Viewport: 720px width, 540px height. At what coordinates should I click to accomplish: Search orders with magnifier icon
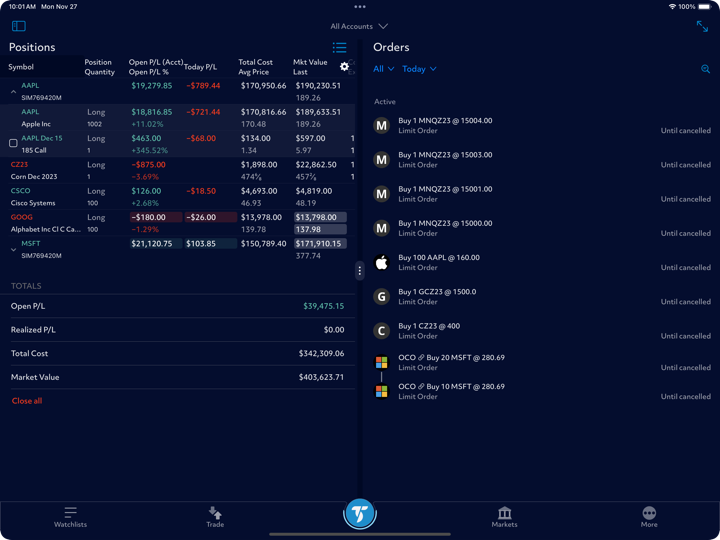[x=705, y=69]
